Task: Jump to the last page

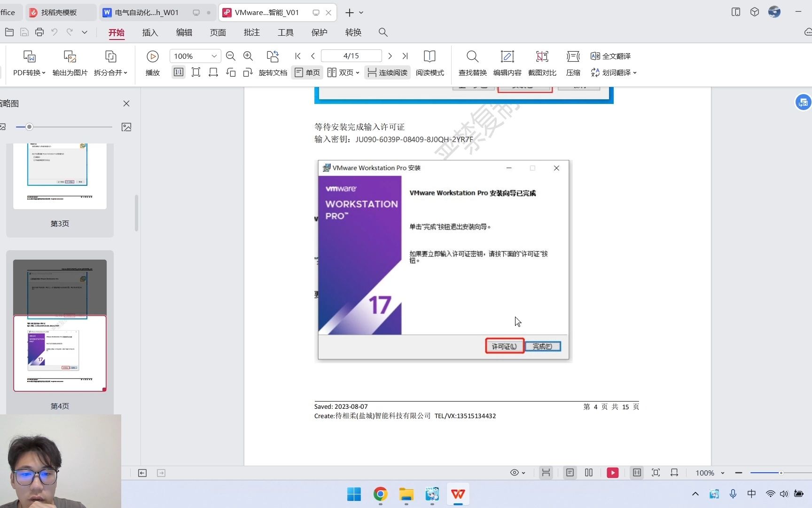Action: (x=405, y=56)
